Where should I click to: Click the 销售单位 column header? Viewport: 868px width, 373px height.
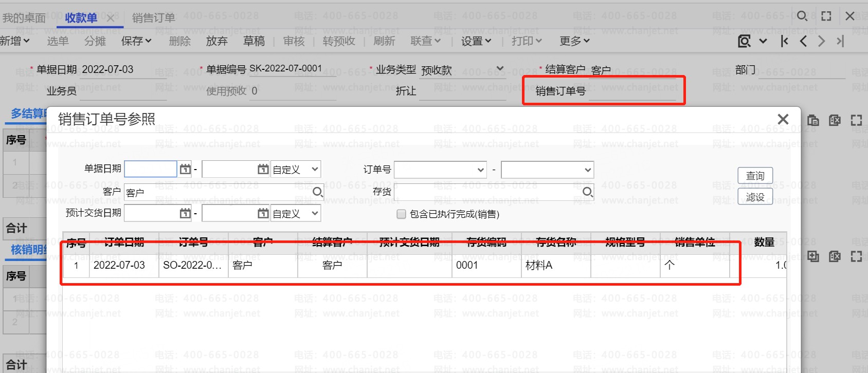point(695,243)
